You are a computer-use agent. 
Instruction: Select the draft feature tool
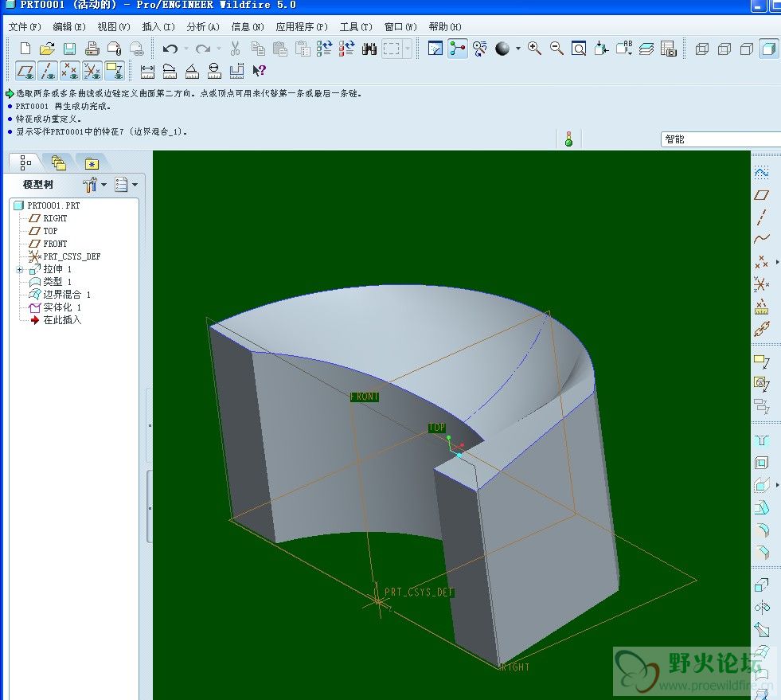coord(761,508)
